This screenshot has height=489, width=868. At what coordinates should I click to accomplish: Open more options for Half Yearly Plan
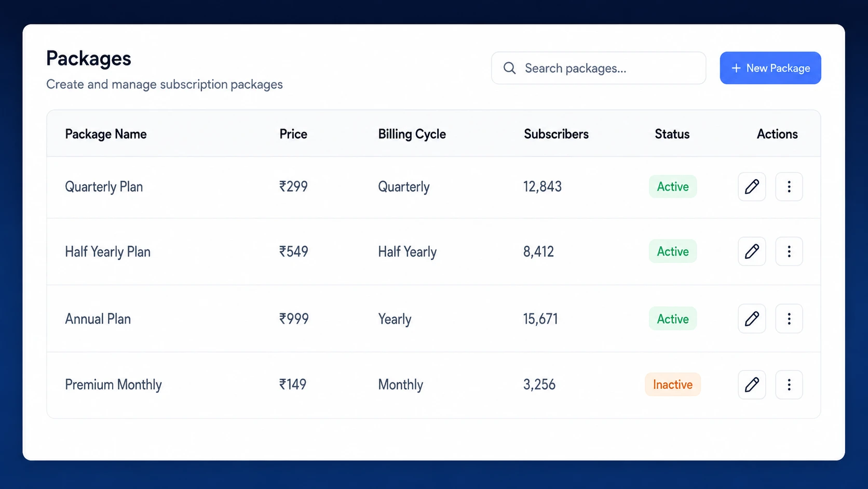[x=789, y=252]
